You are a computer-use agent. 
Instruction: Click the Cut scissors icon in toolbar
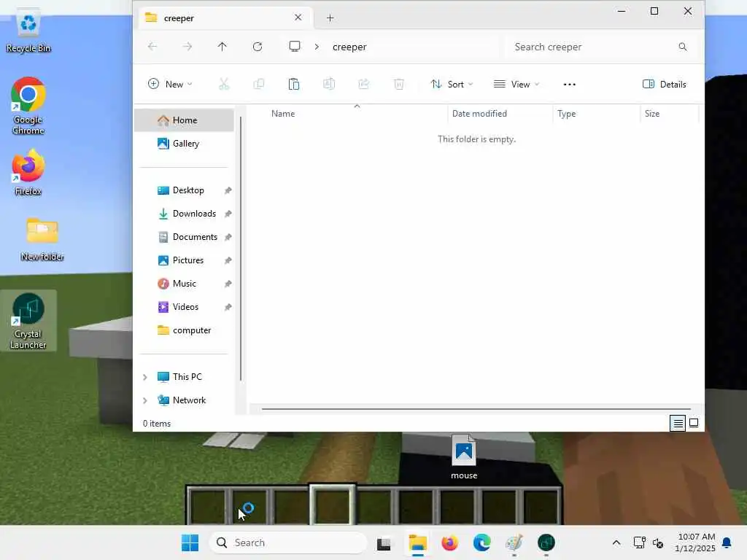pos(223,85)
